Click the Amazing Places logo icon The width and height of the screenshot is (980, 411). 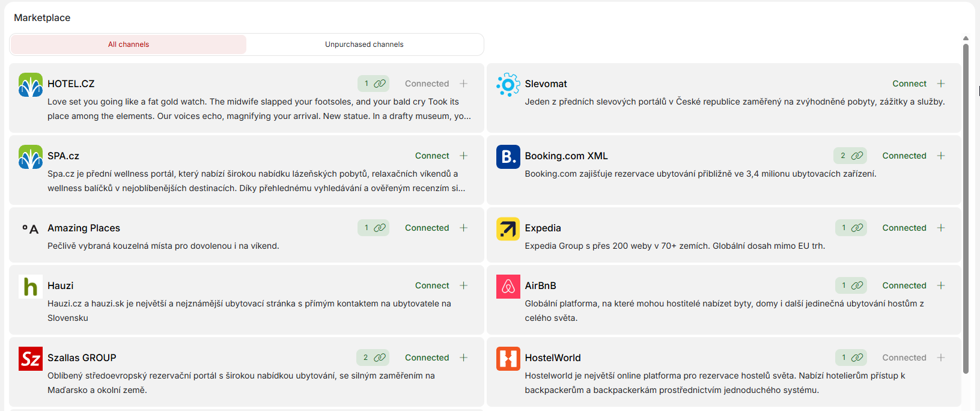tap(31, 229)
